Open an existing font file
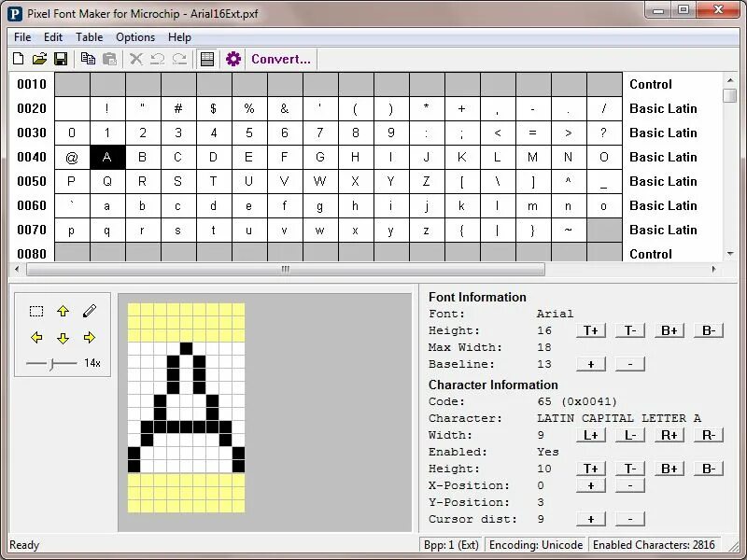 click(39, 58)
